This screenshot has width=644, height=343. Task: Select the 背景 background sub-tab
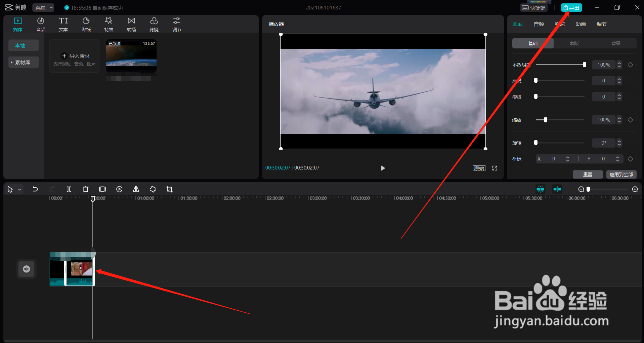click(x=616, y=43)
